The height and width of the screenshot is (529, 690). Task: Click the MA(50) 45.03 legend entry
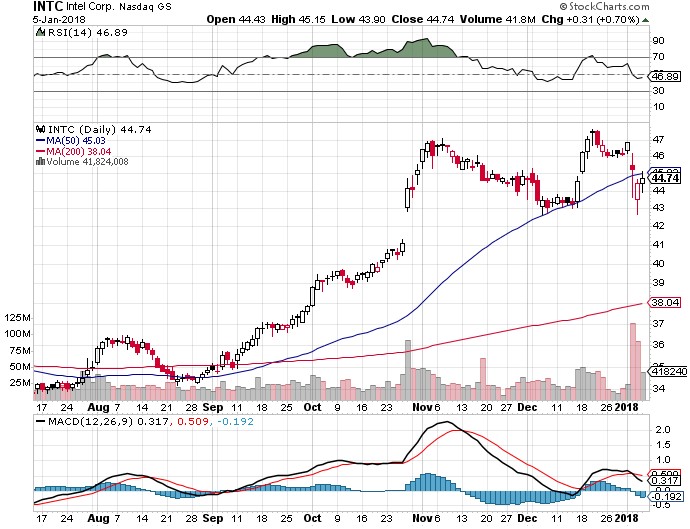point(71,140)
